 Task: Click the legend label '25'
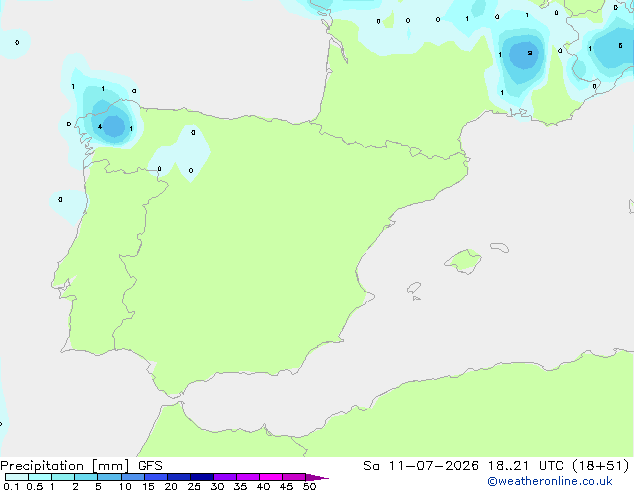click(x=194, y=486)
